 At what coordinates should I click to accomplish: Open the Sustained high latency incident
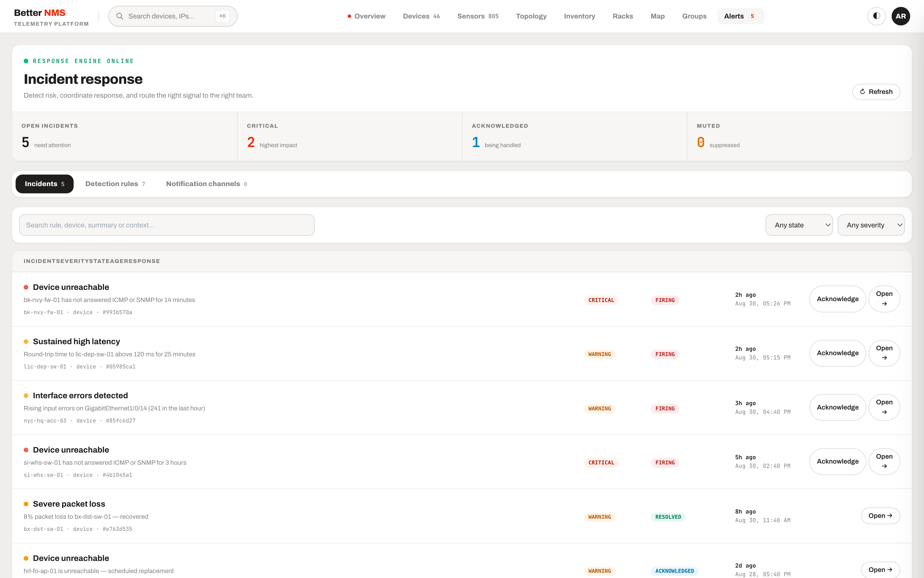tap(884, 353)
